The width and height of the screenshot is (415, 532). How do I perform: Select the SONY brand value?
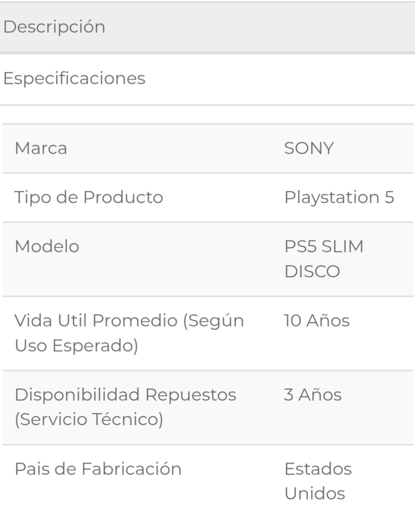(x=309, y=148)
